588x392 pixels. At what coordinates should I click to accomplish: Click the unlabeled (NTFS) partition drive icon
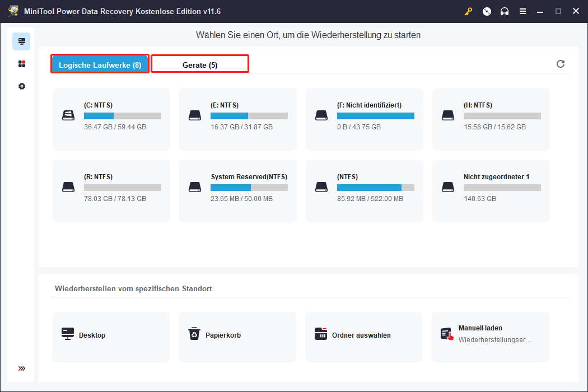tap(321, 187)
